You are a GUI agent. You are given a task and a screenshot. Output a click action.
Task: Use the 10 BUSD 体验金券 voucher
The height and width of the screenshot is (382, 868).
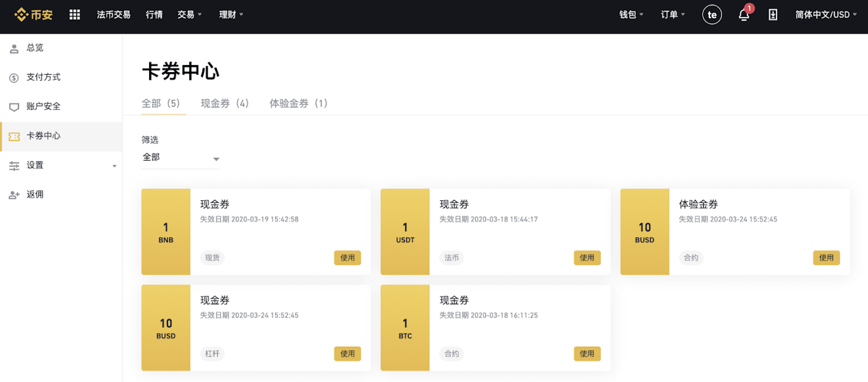pos(826,258)
